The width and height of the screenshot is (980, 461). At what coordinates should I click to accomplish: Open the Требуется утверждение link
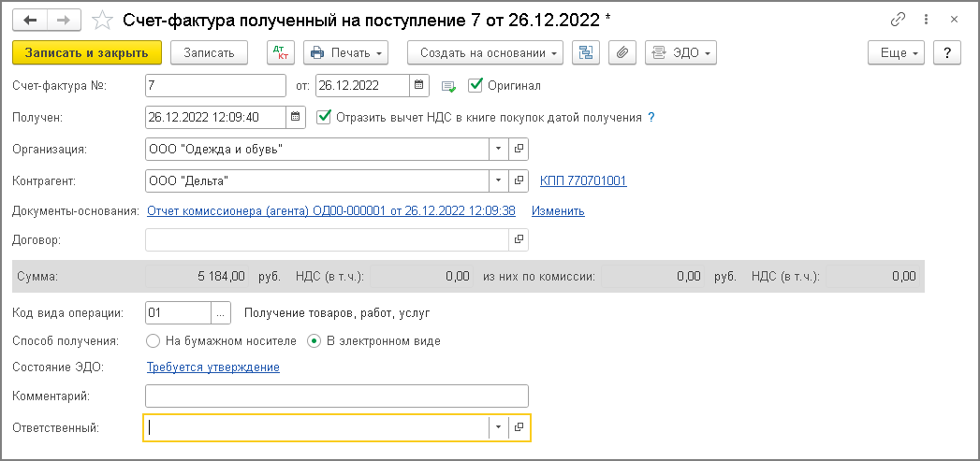pos(212,367)
